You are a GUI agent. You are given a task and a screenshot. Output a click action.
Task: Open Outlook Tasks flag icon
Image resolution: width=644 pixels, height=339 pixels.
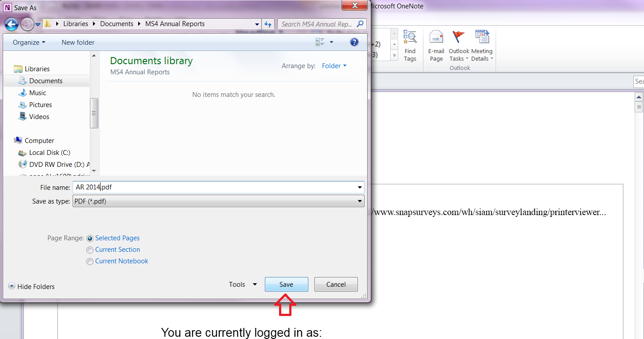coord(458,38)
